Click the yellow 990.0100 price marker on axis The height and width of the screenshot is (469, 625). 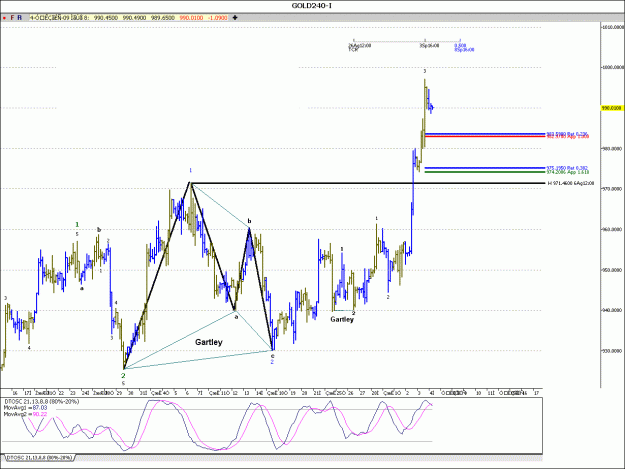point(612,108)
